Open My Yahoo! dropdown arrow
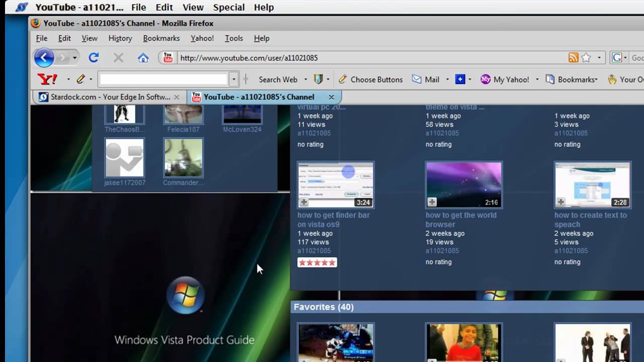Screen dimensions: 644x362 [x=537, y=79]
